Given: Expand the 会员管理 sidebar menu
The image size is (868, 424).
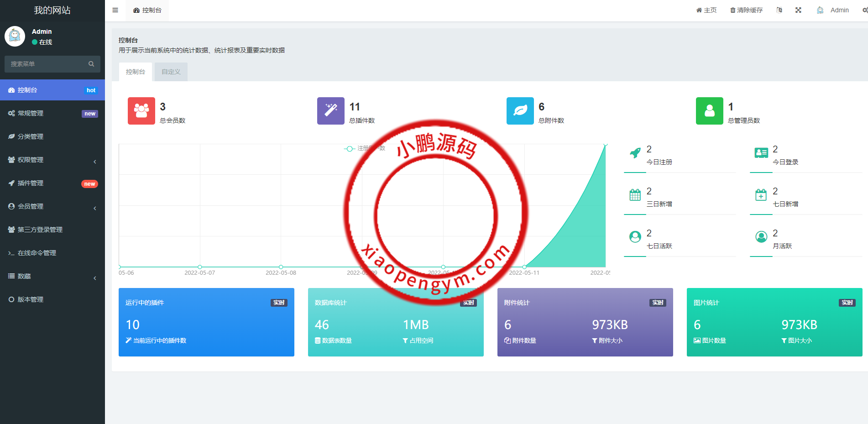Looking at the screenshot, I should [52, 206].
